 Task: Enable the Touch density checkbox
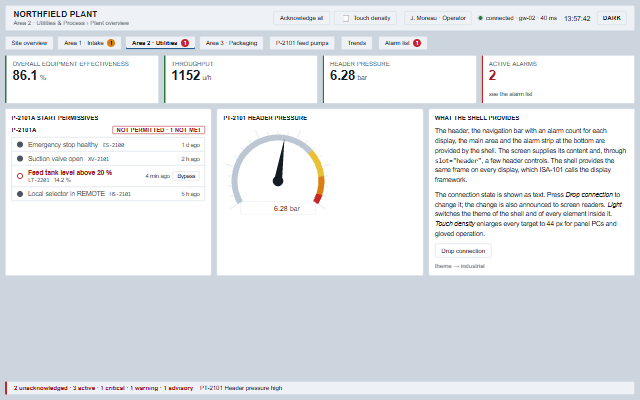click(346, 18)
